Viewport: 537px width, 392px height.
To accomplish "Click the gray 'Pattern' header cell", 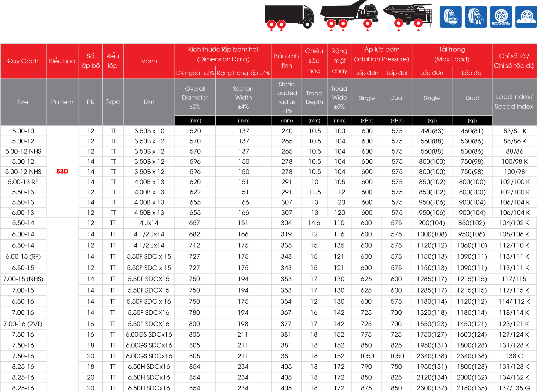I will click(62, 102).
